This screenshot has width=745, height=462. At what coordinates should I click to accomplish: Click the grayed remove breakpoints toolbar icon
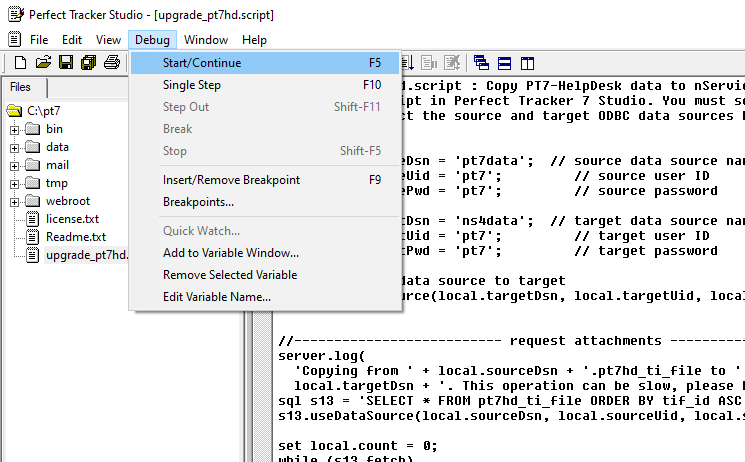pyautogui.click(x=452, y=63)
